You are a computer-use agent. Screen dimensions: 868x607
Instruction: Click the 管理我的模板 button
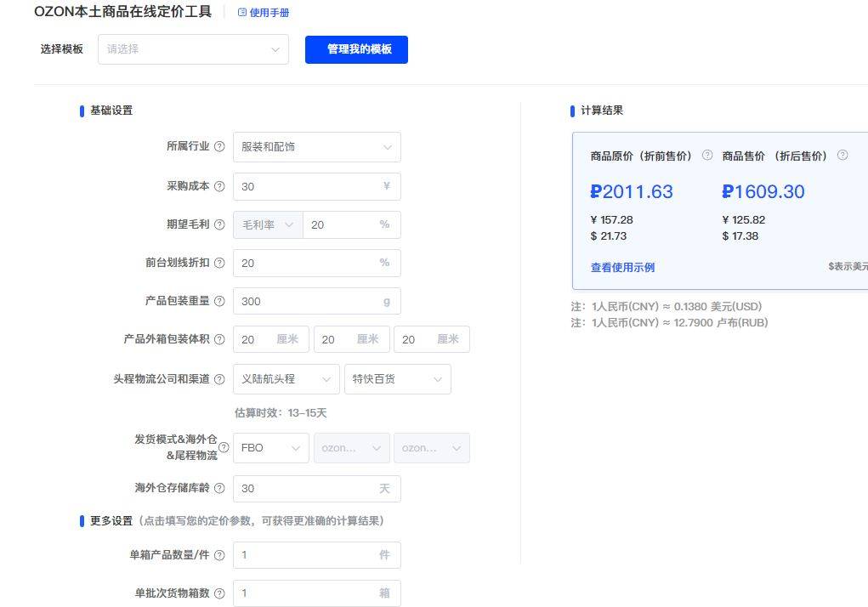[x=356, y=49]
